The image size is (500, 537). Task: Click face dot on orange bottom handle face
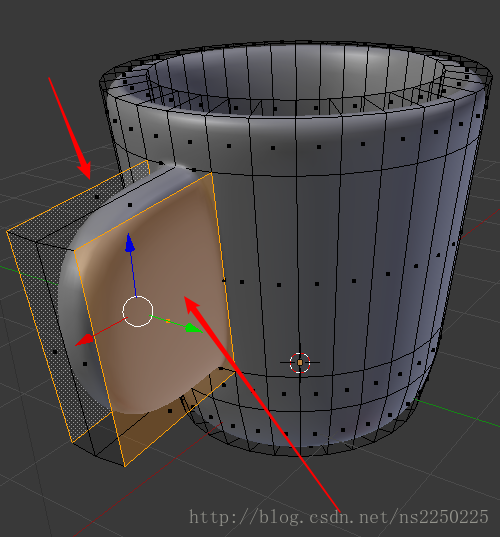tap(170, 411)
